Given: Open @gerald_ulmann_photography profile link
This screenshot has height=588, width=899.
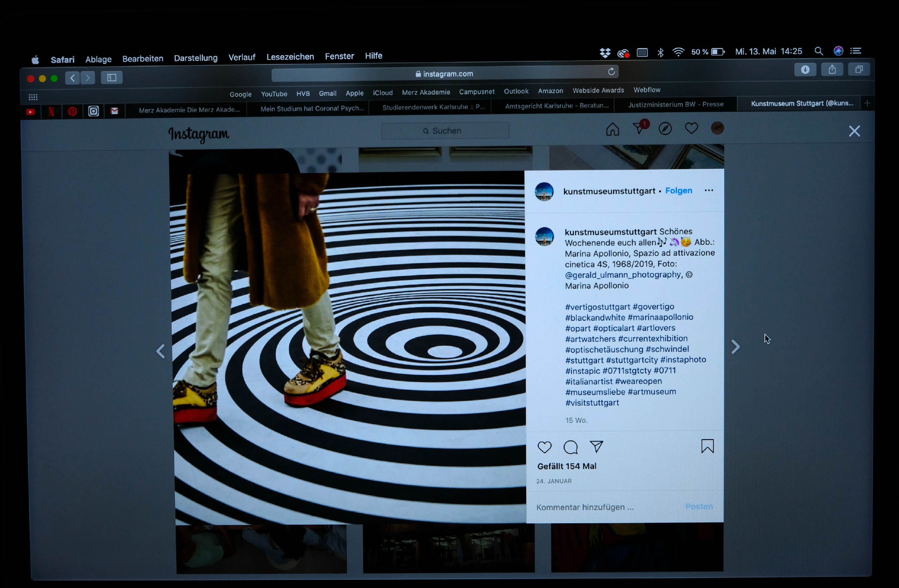Looking at the screenshot, I should click(x=622, y=275).
